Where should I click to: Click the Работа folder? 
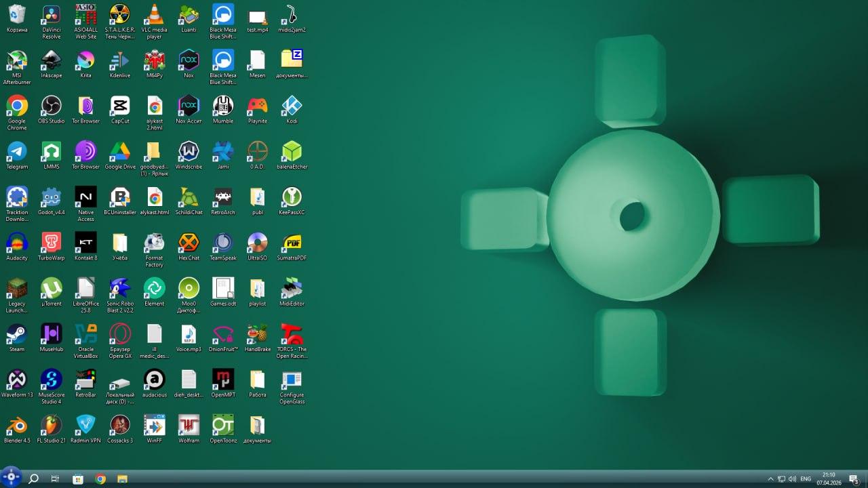pyautogui.click(x=257, y=383)
